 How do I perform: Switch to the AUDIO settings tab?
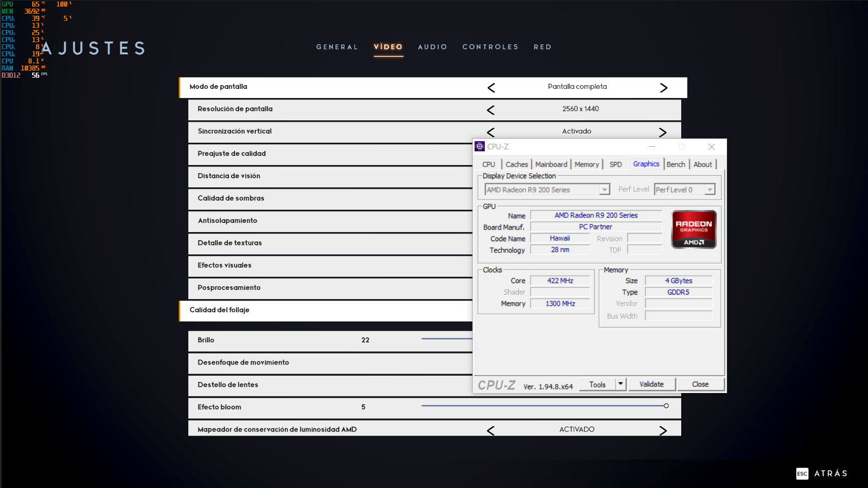pos(432,47)
